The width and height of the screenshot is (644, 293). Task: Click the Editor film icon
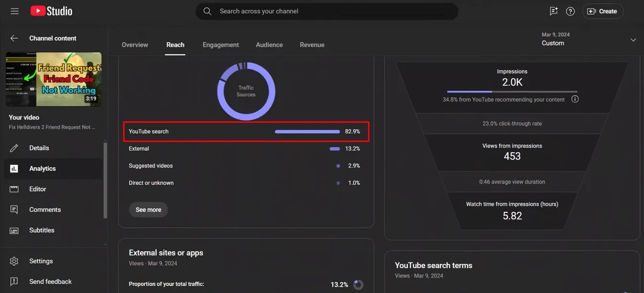point(14,189)
